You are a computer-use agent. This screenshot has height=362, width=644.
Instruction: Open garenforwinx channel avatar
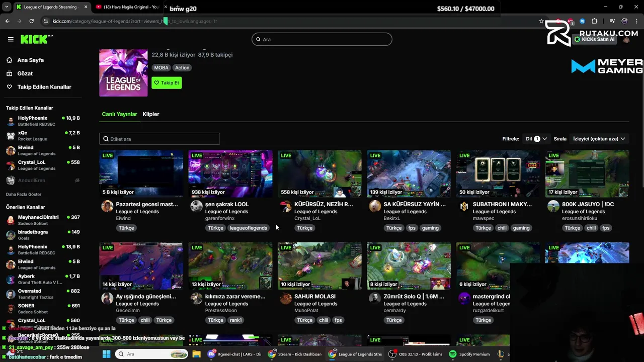pos(196,206)
